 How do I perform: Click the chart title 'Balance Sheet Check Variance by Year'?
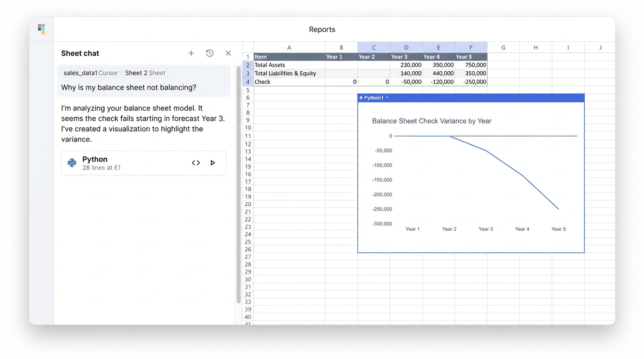[431, 121]
